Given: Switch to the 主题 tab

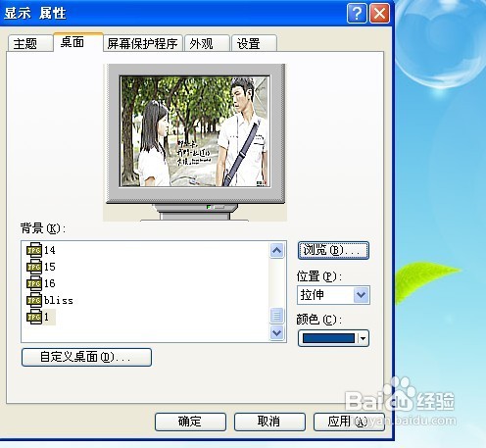Looking at the screenshot, I should (29, 43).
